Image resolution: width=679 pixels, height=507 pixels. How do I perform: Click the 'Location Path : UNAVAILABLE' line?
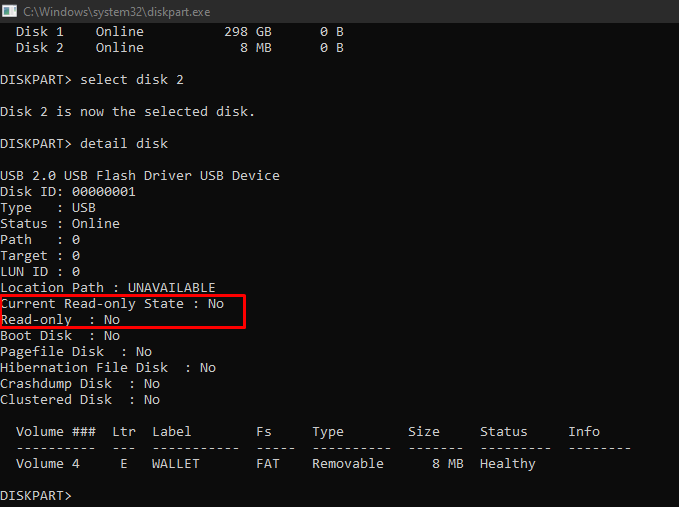coord(108,288)
